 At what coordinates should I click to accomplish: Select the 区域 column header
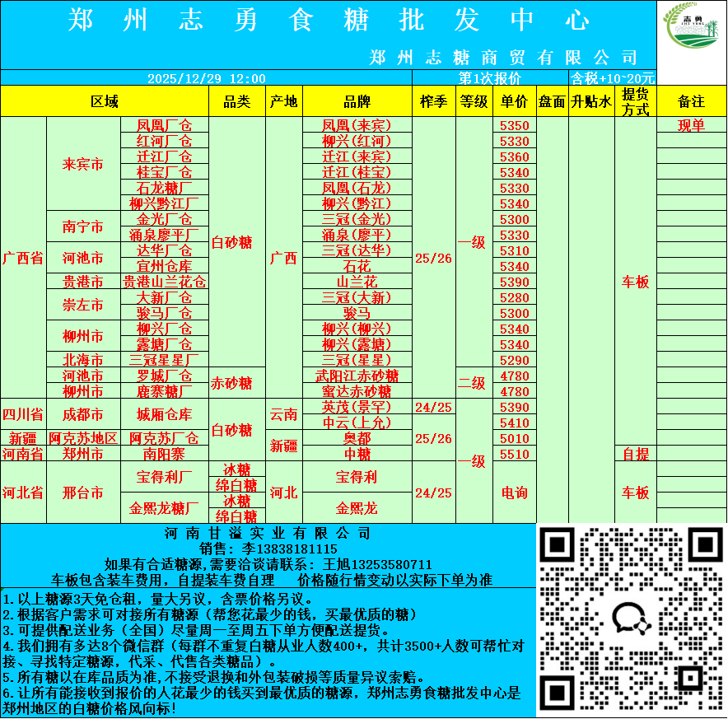(105, 101)
